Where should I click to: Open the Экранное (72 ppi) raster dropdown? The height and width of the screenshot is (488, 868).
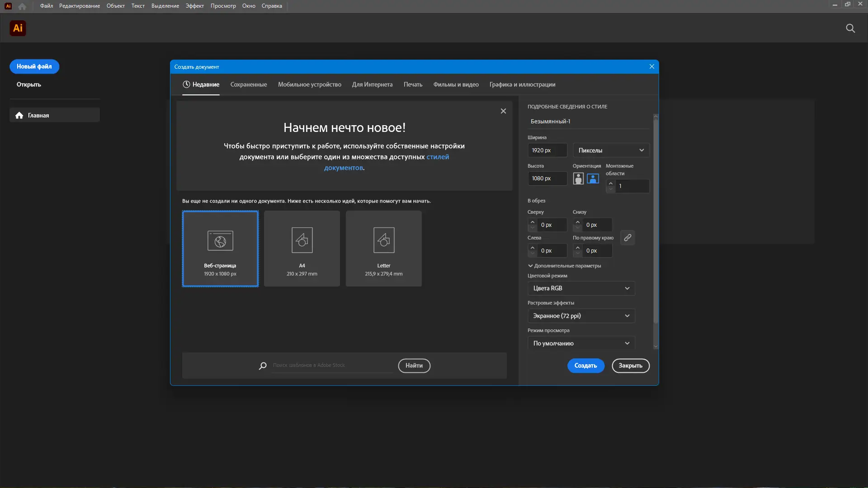click(x=581, y=316)
